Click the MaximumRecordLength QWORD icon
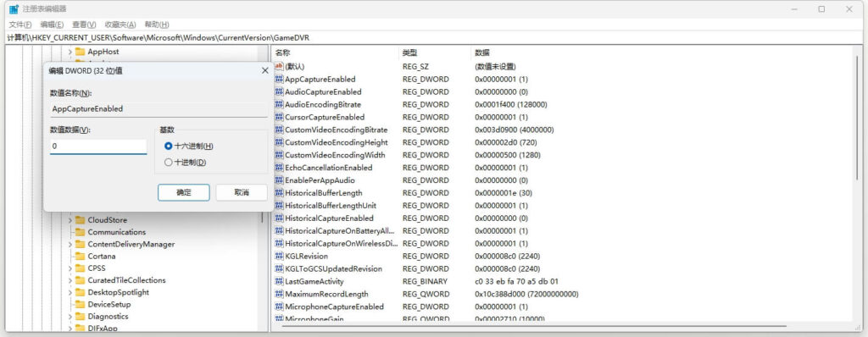This screenshot has height=337, width=868. click(279, 294)
